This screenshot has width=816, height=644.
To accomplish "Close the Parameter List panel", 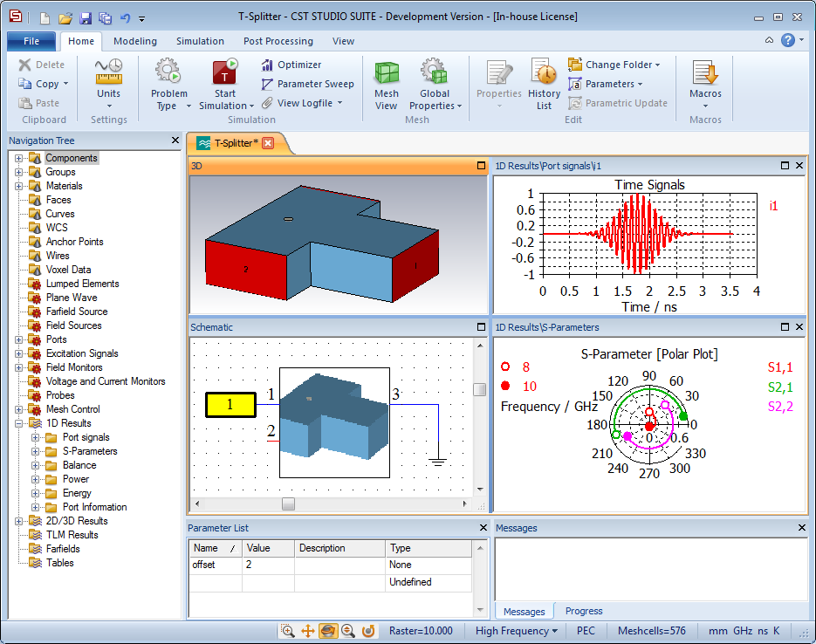I will pos(483,528).
